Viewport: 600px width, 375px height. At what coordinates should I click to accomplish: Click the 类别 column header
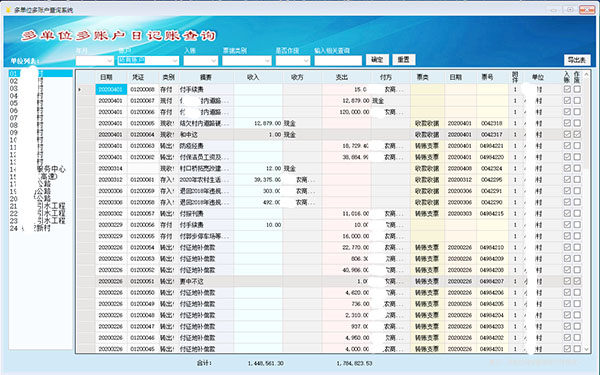168,77
